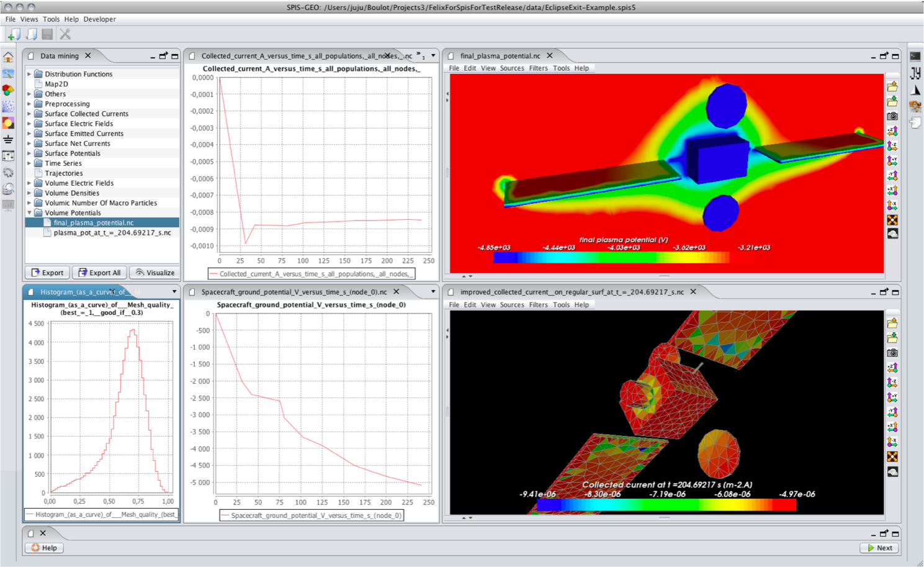Click the terminal console icon on right edge

[x=915, y=57]
